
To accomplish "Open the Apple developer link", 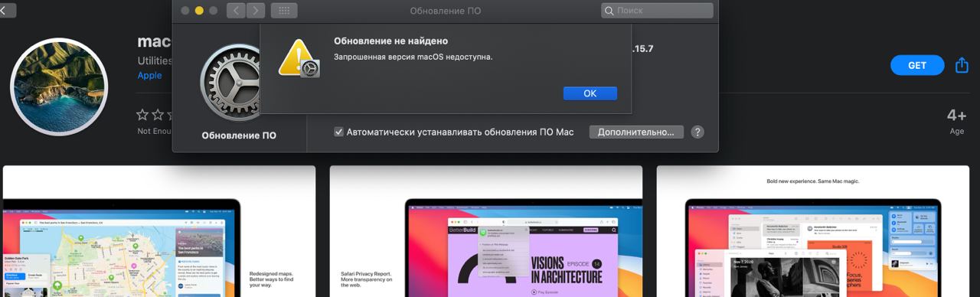I will point(149,76).
